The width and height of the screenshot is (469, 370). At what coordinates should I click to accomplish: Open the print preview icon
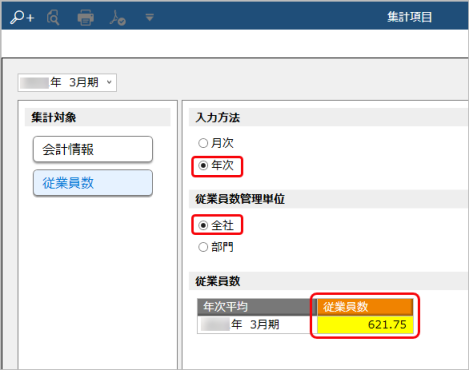(53, 17)
